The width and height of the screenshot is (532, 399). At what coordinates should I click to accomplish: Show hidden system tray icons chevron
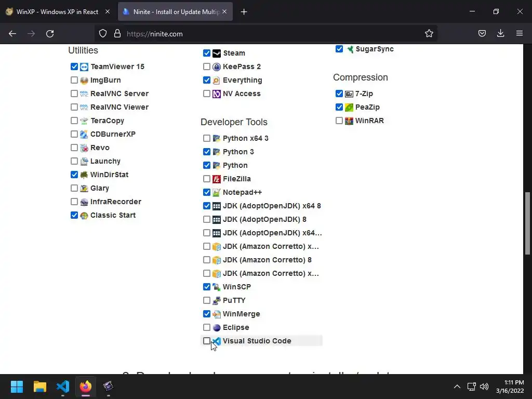(x=457, y=387)
